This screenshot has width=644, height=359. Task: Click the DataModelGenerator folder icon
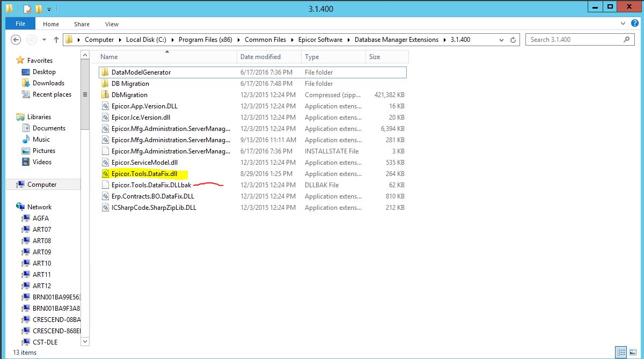tap(105, 72)
